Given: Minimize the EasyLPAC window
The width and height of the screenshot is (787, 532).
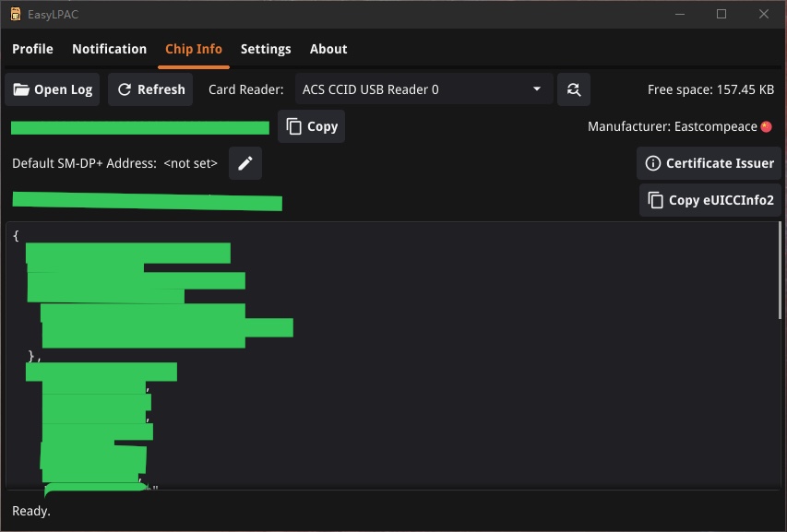Looking at the screenshot, I should click(x=680, y=14).
